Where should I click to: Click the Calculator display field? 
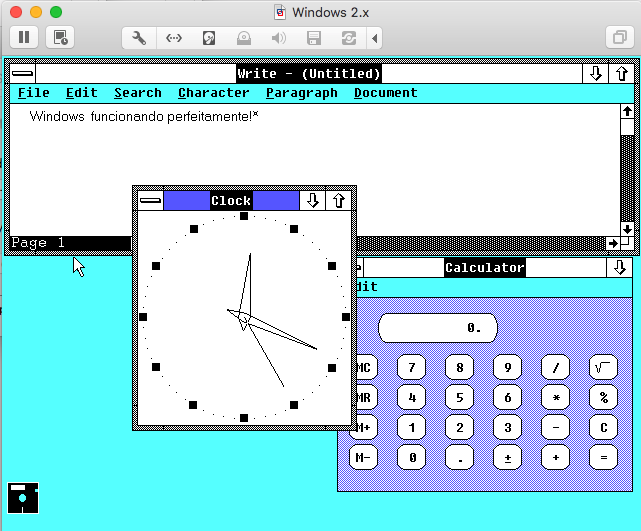(x=437, y=327)
